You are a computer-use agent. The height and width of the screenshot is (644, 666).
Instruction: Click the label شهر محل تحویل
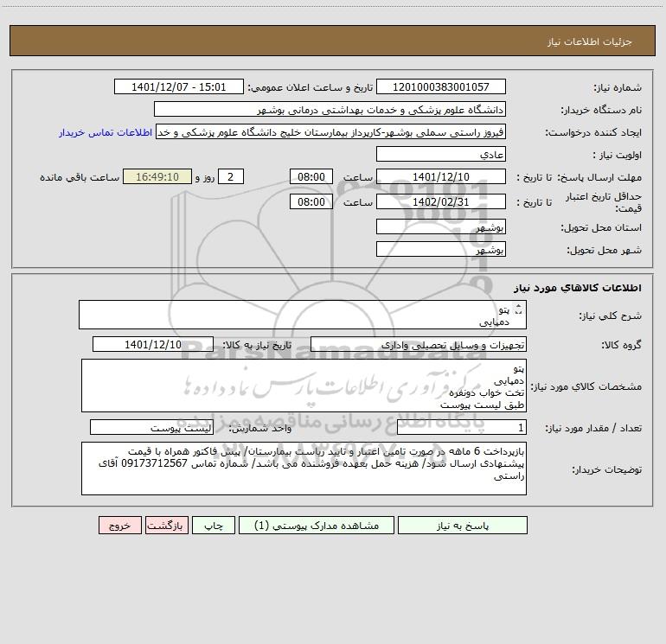[605, 250]
